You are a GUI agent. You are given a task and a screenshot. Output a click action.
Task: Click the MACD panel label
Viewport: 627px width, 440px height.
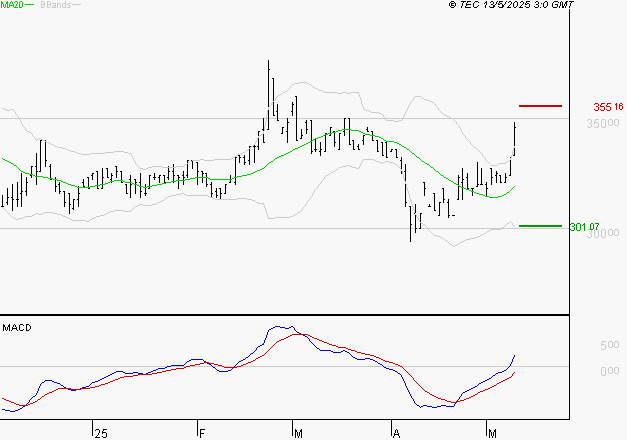[x=17, y=328]
